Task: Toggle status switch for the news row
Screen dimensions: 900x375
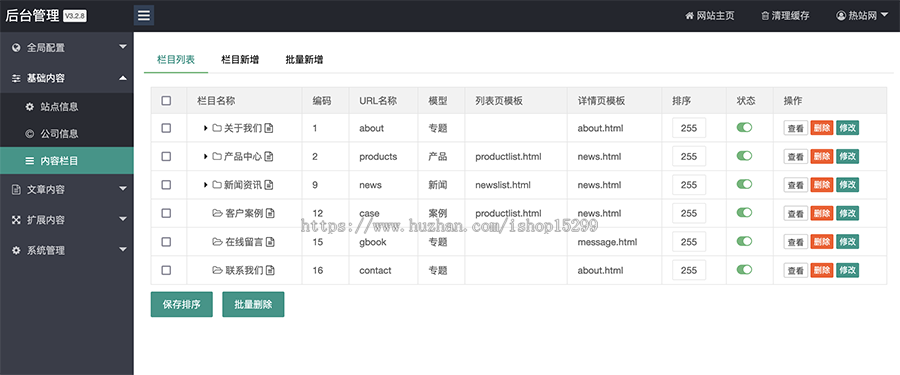Action: click(x=744, y=184)
